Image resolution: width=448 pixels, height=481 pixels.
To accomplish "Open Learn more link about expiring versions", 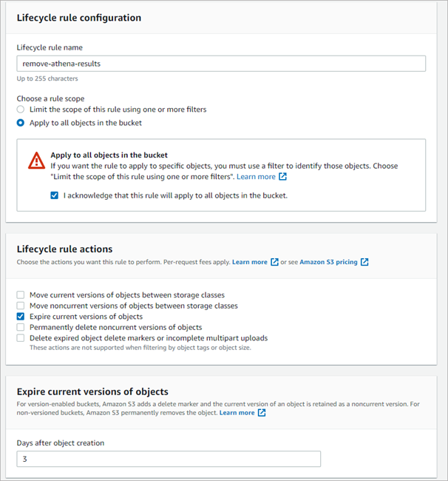I will pyautogui.click(x=237, y=413).
